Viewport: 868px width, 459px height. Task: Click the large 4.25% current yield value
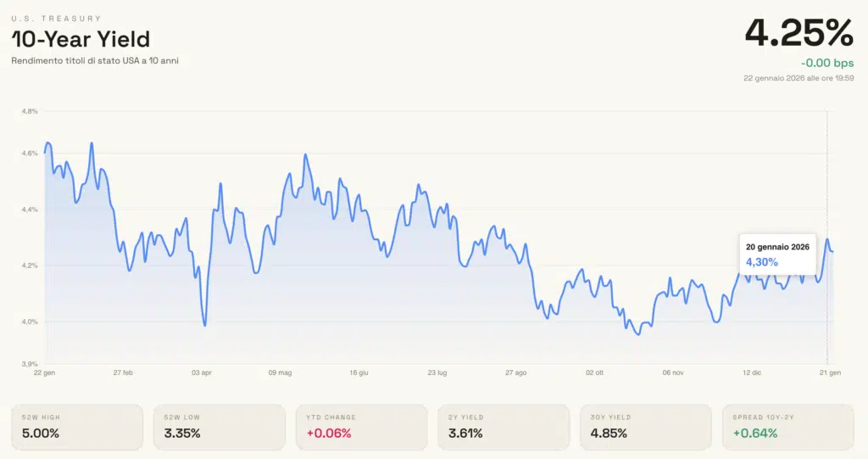coord(798,34)
